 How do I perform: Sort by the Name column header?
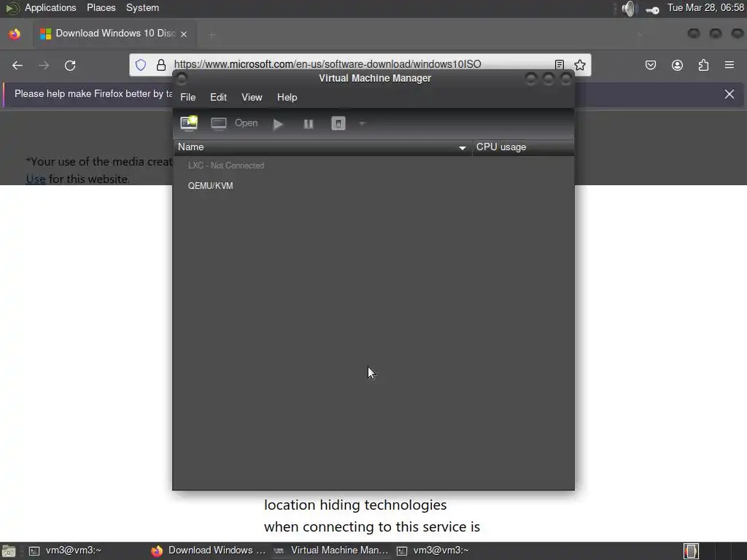pyautogui.click(x=322, y=147)
